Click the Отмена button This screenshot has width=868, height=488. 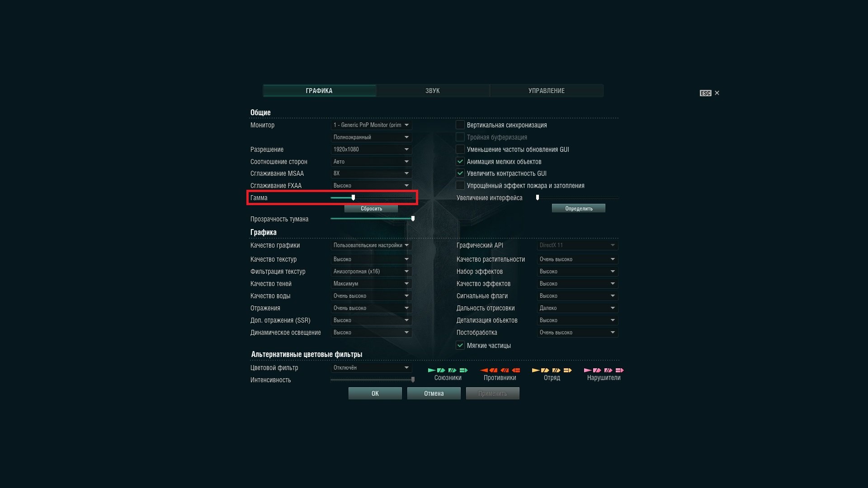[434, 394]
